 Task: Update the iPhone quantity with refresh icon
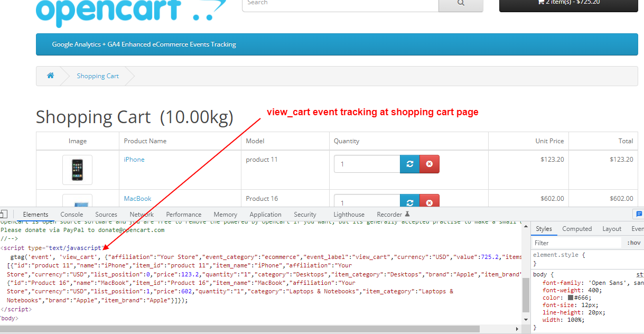click(x=410, y=164)
